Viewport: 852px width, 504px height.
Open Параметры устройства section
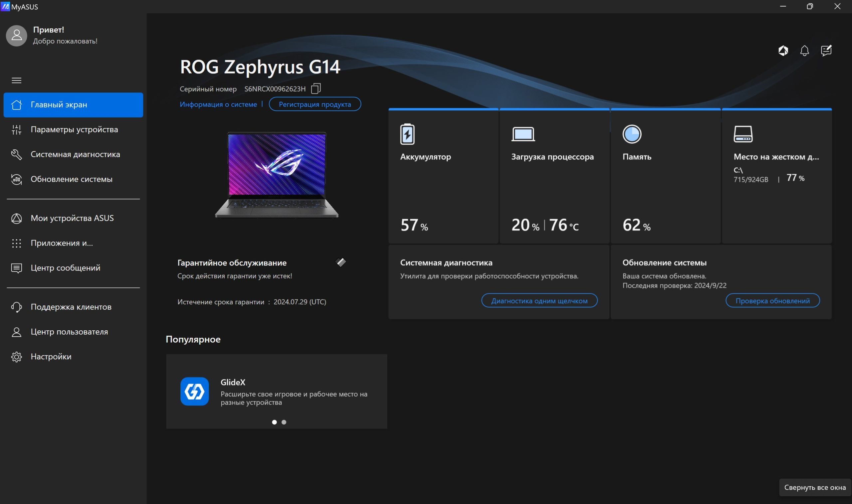(x=73, y=129)
